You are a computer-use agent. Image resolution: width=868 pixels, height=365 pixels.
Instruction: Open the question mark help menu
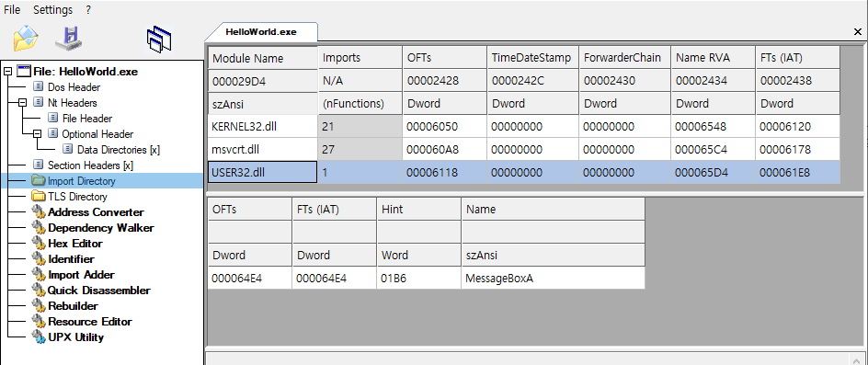[88, 10]
